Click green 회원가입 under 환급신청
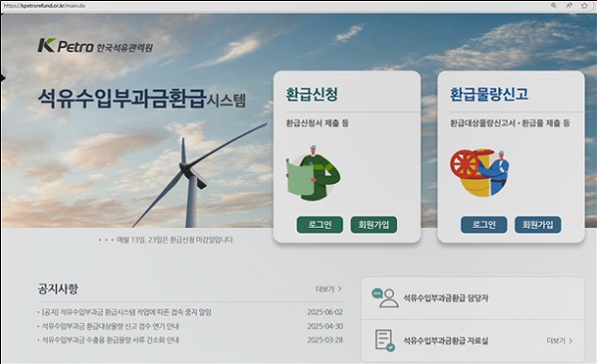Viewport: 597px width, 364px height. [x=373, y=225]
